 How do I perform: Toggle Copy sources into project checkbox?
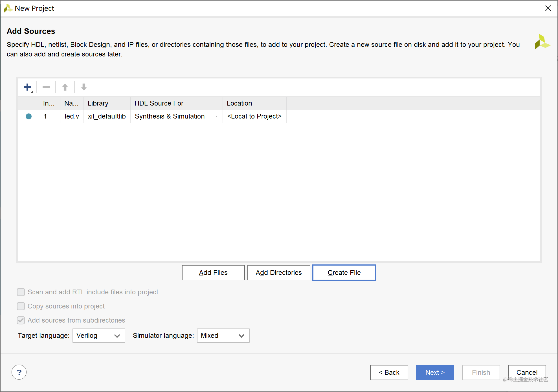(x=21, y=306)
